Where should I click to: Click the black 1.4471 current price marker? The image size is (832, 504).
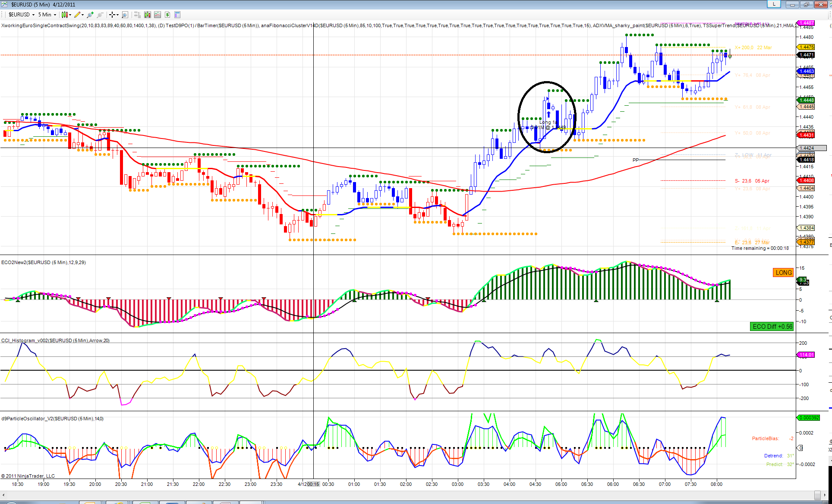point(806,55)
